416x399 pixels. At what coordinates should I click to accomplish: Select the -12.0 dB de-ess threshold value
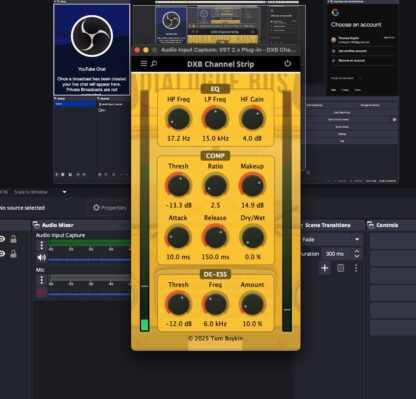pyautogui.click(x=178, y=324)
